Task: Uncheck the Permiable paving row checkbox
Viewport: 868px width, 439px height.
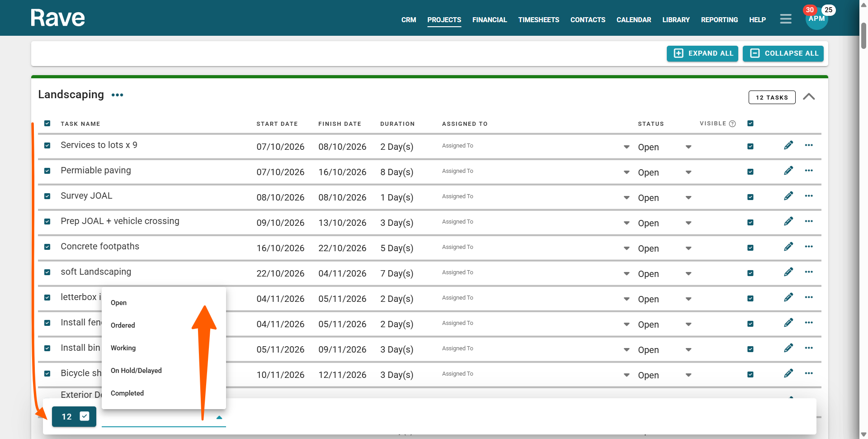Action: (47, 171)
